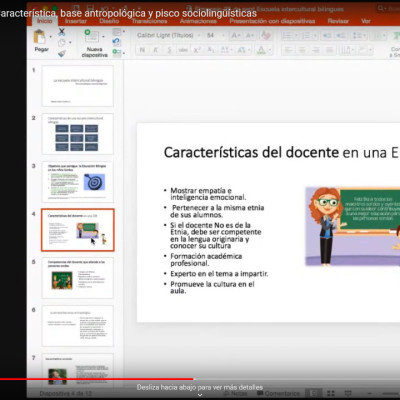Click the red video progress bar
The width and height of the screenshot is (400, 400).
(x=97, y=379)
